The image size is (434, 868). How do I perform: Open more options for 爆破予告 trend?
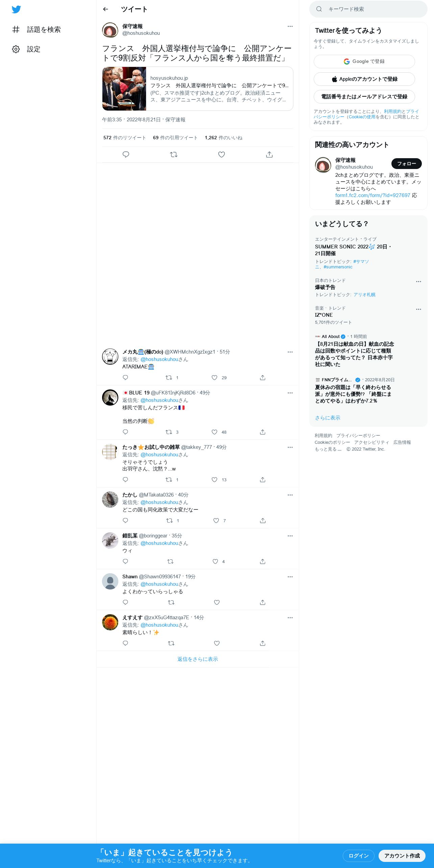click(418, 282)
